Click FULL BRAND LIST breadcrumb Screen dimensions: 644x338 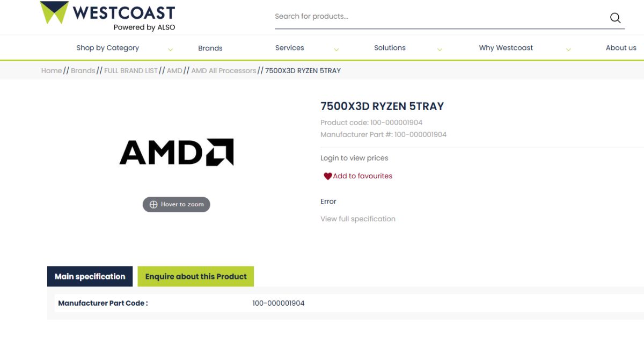coord(131,70)
